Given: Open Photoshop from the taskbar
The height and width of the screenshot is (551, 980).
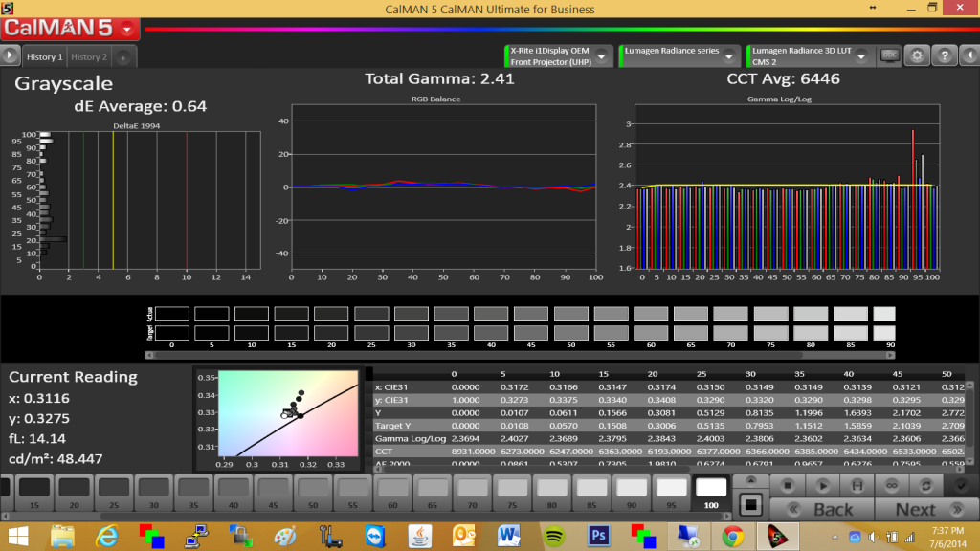Looking at the screenshot, I should pos(598,536).
